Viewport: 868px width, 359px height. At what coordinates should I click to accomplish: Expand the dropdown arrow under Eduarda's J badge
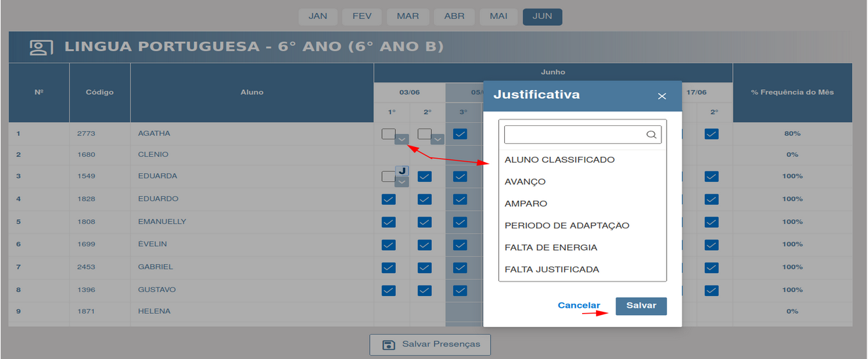pyautogui.click(x=403, y=182)
